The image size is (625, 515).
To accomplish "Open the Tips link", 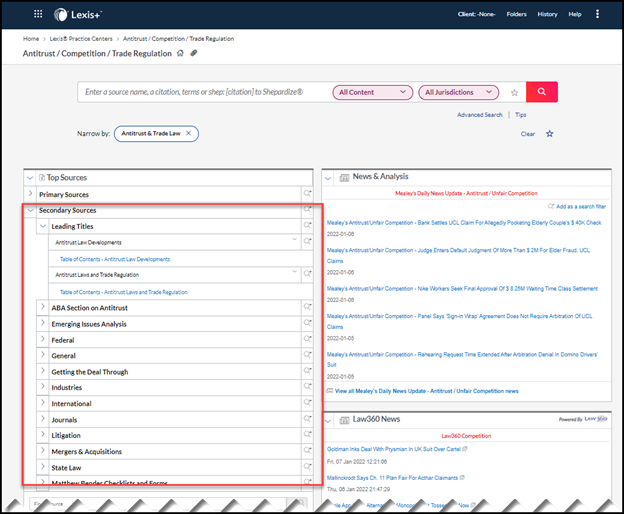I will 521,115.
